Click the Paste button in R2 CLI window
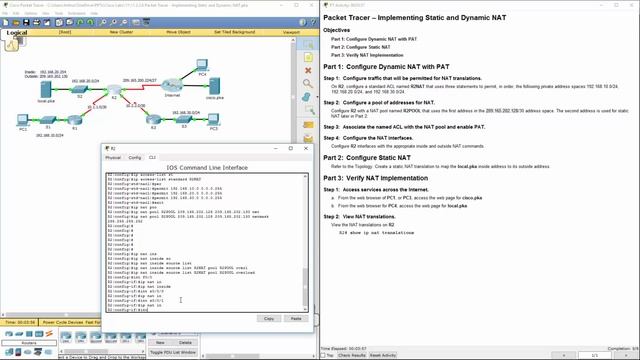This screenshot has height=360, width=640. 296,318
